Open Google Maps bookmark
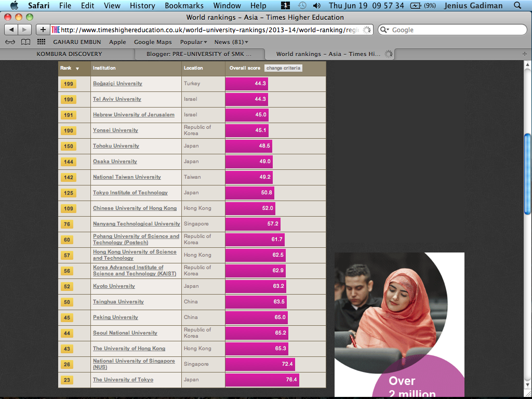The height and width of the screenshot is (399, 532). click(x=153, y=42)
